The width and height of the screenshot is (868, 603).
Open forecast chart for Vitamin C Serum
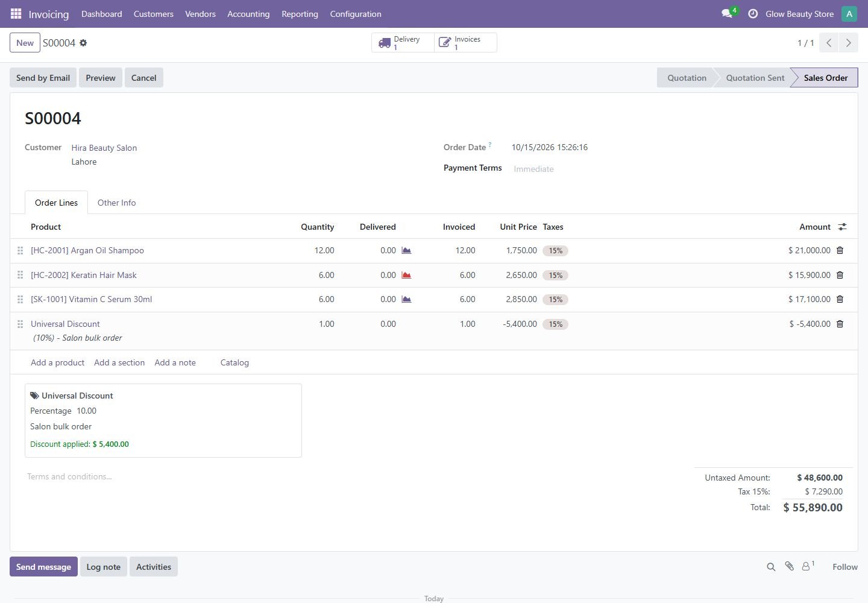[x=406, y=299]
